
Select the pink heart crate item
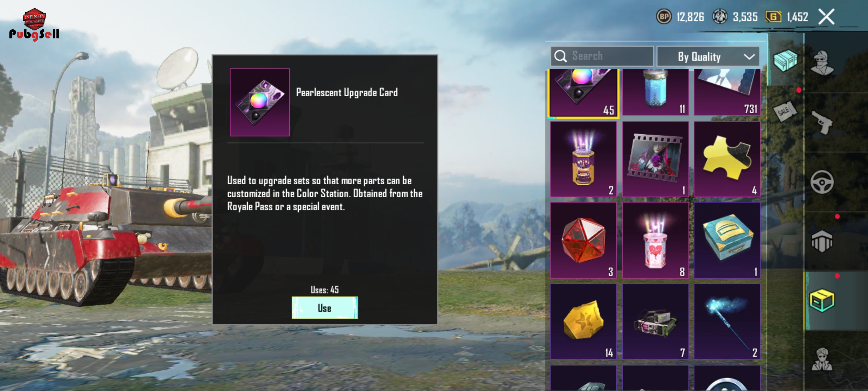655,240
